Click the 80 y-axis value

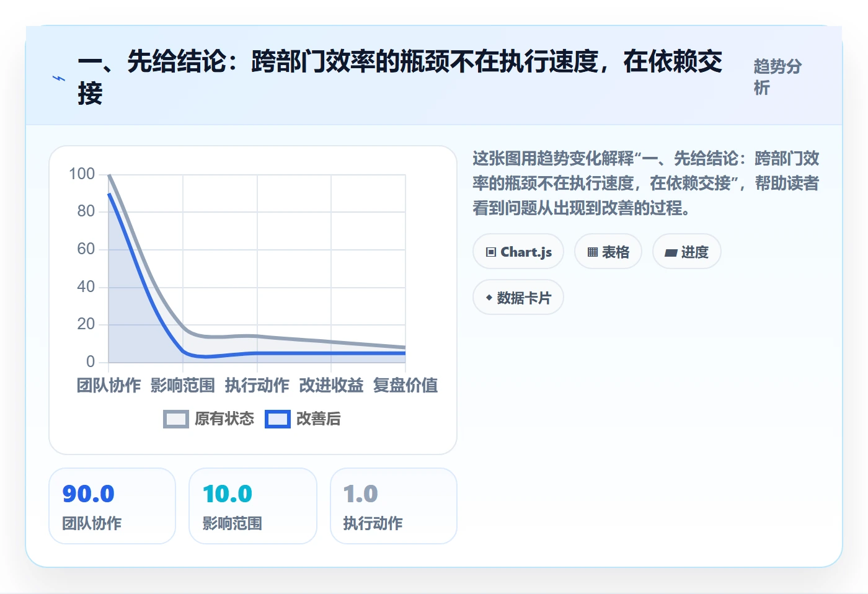pos(86,211)
